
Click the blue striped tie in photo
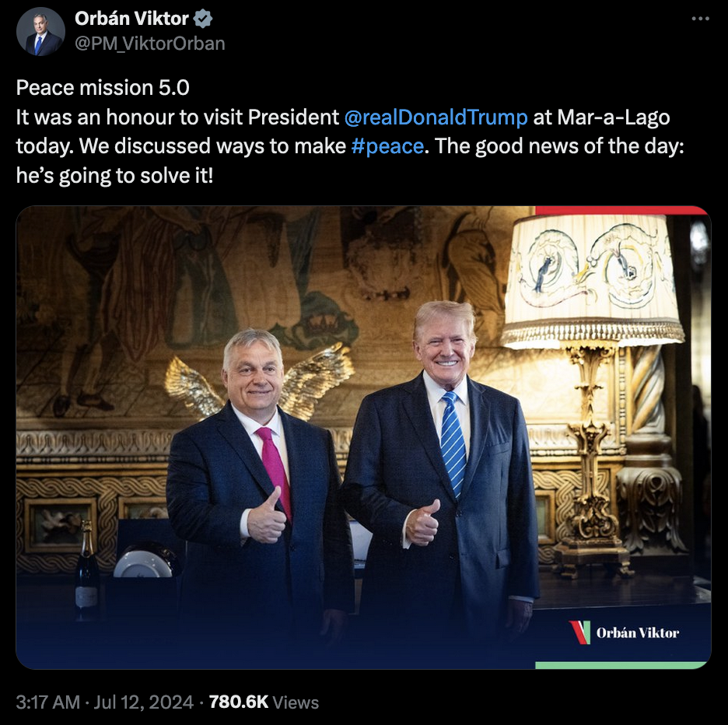coord(453,443)
